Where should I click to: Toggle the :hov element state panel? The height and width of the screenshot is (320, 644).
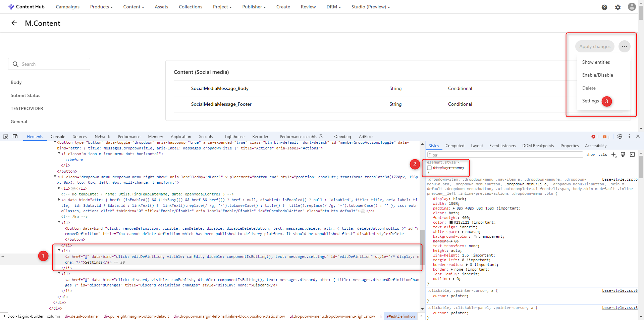[591, 154]
